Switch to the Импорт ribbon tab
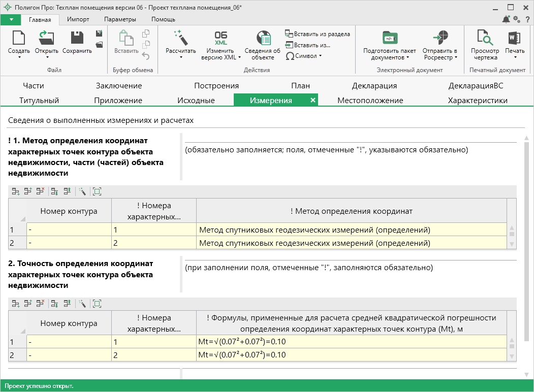The image size is (534, 392). click(x=78, y=19)
